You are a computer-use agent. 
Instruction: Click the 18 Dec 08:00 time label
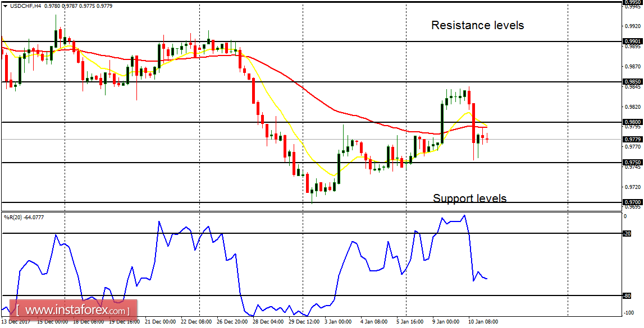(x=89, y=322)
